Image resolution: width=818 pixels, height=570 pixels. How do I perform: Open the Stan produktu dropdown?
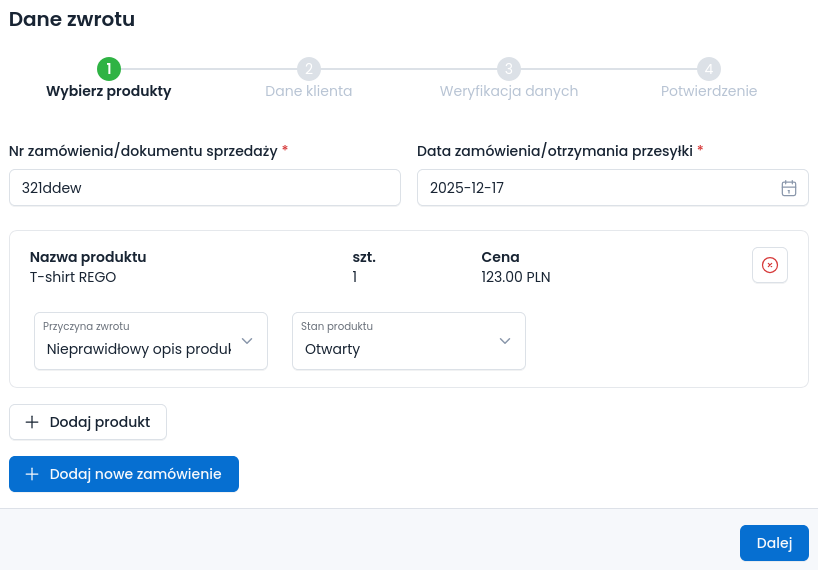click(409, 341)
